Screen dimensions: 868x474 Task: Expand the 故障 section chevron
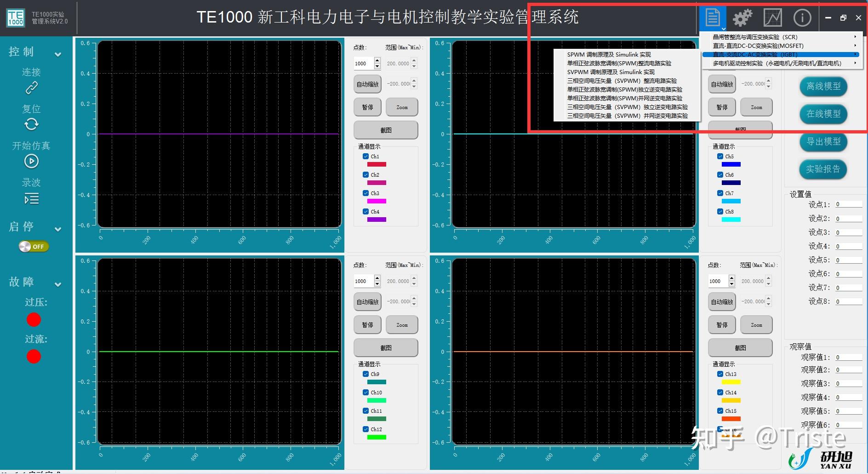click(x=58, y=284)
